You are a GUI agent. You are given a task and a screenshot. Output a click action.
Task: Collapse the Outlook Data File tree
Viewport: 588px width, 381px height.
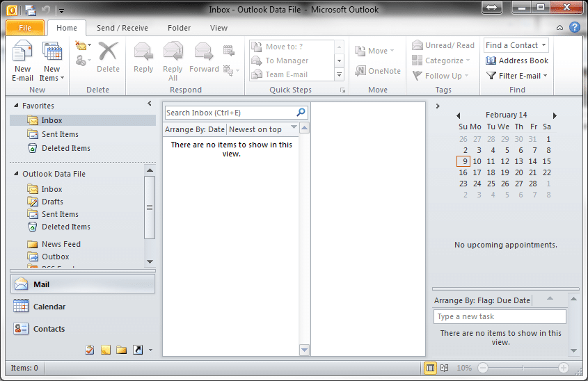[x=16, y=174]
